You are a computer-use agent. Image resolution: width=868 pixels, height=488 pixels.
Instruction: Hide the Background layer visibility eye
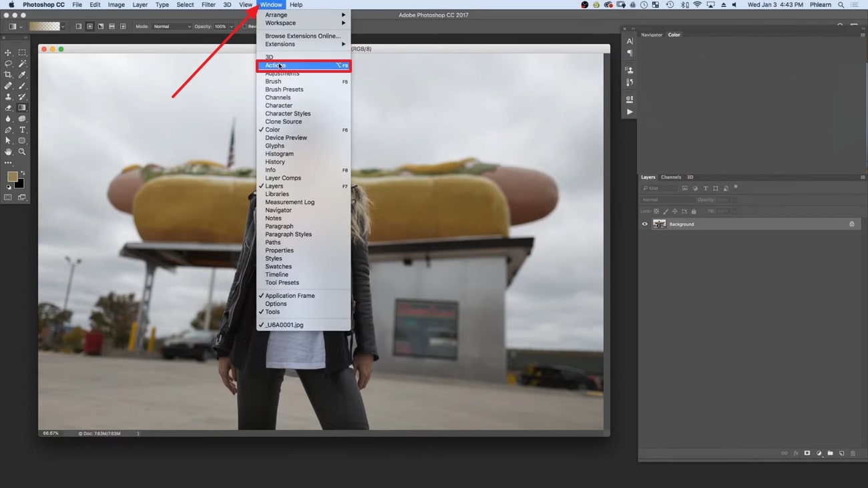click(645, 224)
